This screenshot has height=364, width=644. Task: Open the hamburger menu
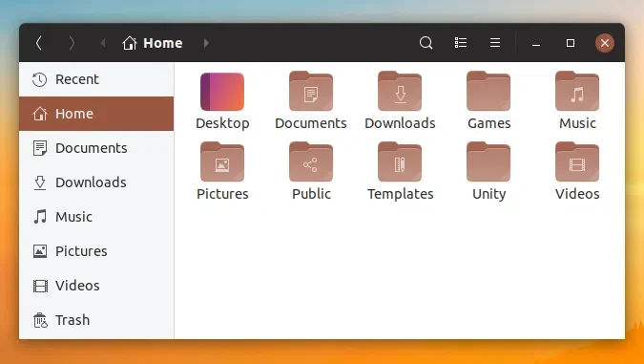(495, 43)
